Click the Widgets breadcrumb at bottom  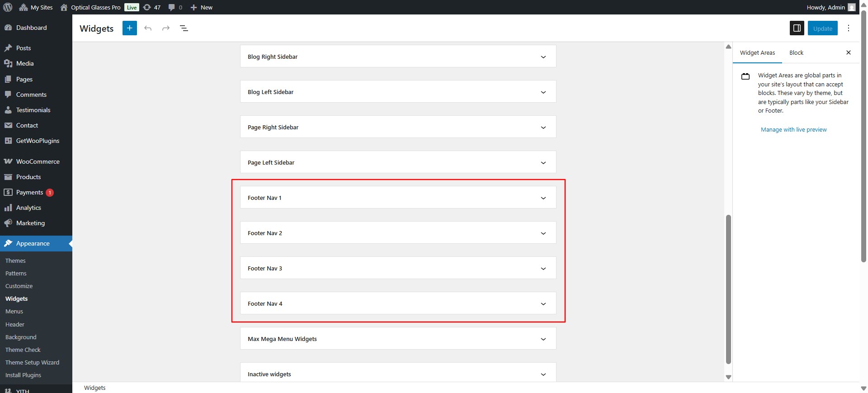pos(94,388)
